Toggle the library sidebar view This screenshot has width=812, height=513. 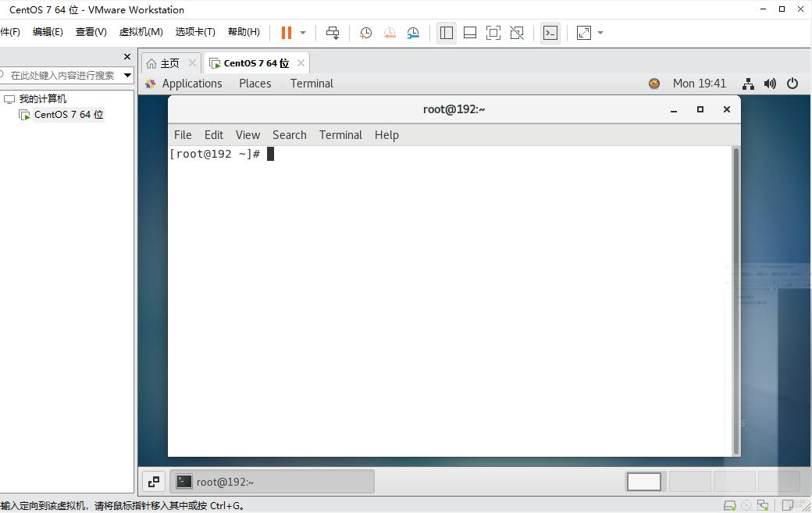(447, 33)
